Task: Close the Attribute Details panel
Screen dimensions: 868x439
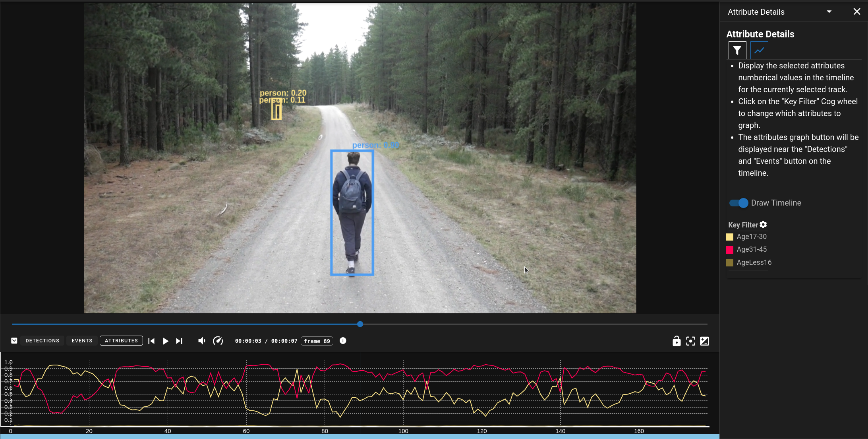Action: (857, 12)
